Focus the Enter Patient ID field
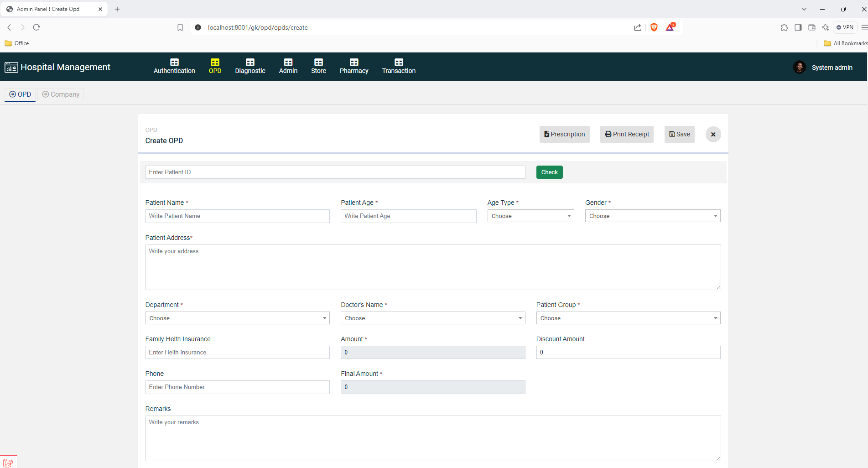868x468 pixels. pyautogui.click(x=335, y=172)
